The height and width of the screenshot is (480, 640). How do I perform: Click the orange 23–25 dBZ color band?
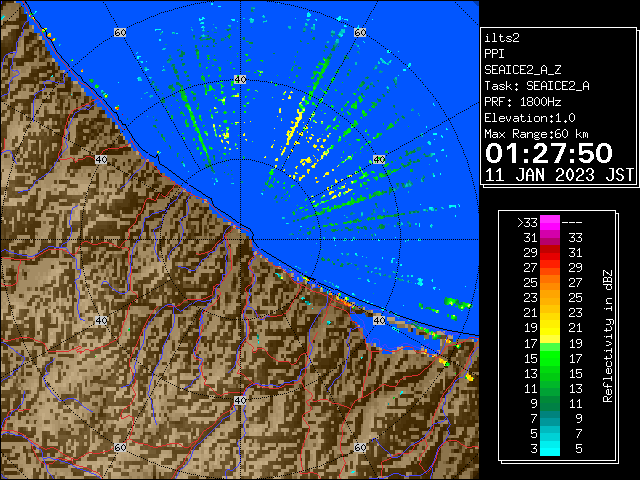550,298
